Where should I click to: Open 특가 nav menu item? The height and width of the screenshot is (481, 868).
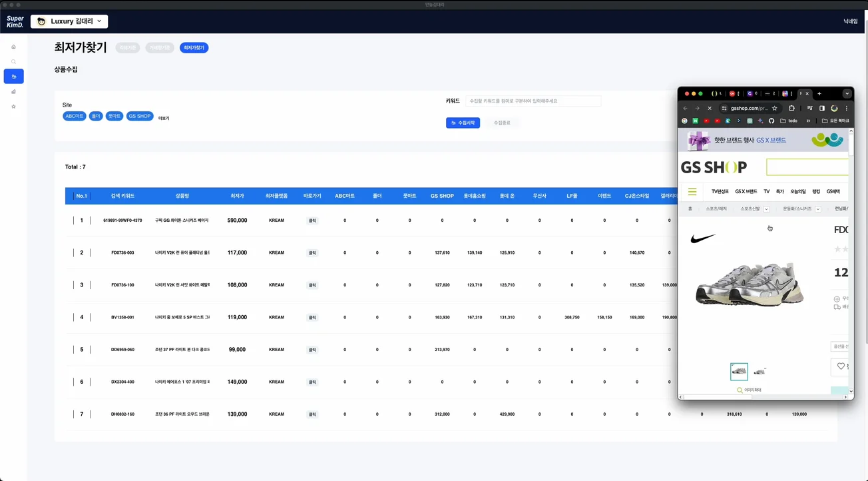[780, 191]
